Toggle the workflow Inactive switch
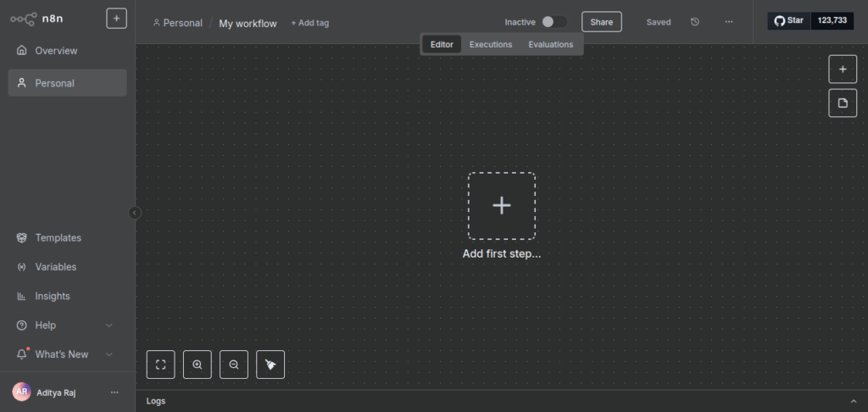The image size is (868, 412). (554, 22)
